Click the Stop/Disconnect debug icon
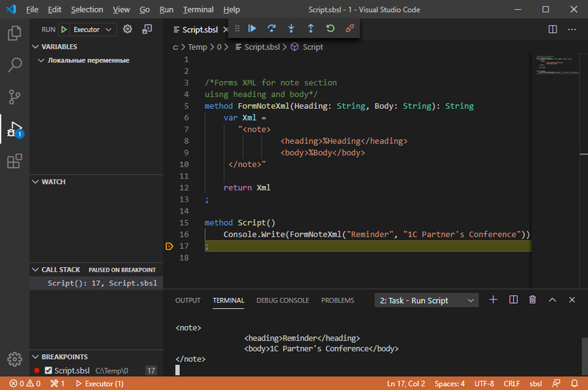The image size is (588, 390). (351, 29)
